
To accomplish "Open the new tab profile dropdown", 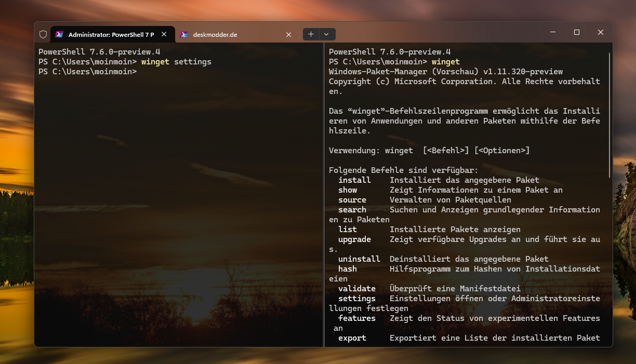I will (326, 34).
